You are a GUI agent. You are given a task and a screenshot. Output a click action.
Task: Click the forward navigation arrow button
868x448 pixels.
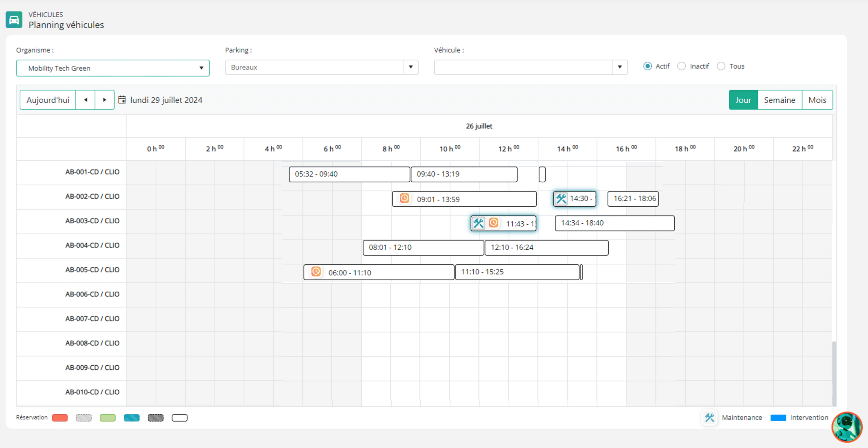[x=104, y=100]
